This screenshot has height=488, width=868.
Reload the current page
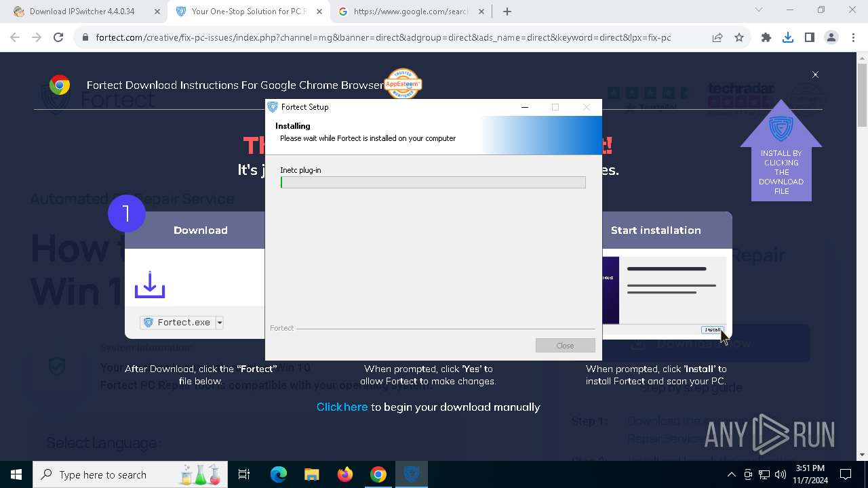pyautogui.click(x=58, y=38)
